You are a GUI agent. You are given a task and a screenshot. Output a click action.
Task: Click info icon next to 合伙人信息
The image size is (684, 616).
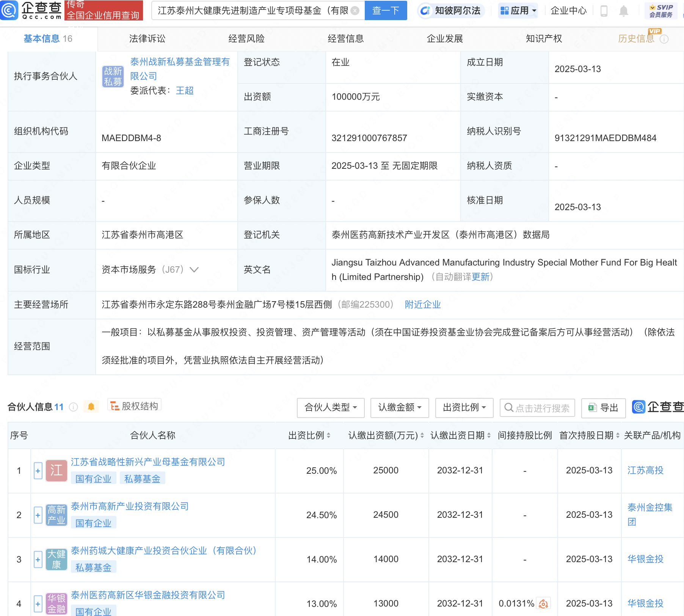pyautogui.click(x=74, y=407)
